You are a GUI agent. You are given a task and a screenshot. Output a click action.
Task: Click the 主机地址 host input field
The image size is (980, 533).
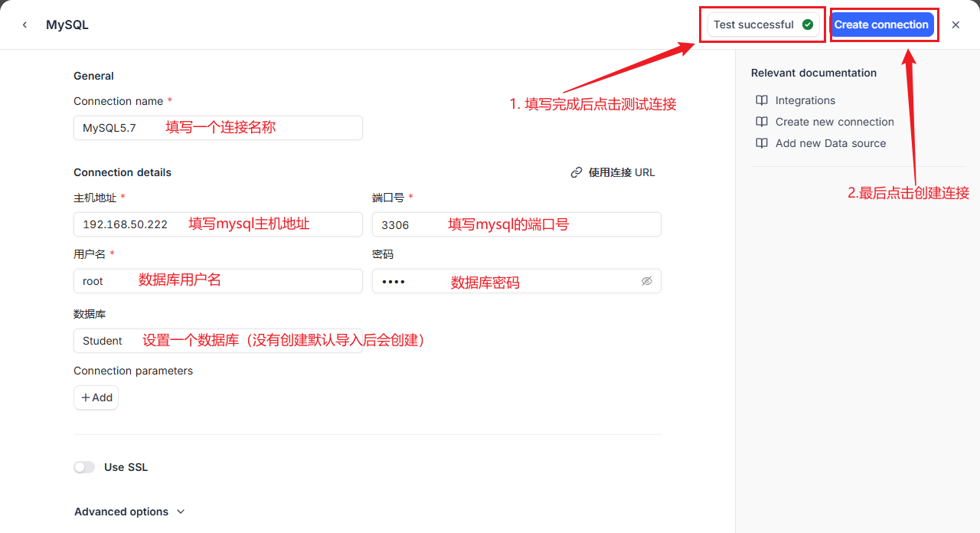(x=218, y=224)
